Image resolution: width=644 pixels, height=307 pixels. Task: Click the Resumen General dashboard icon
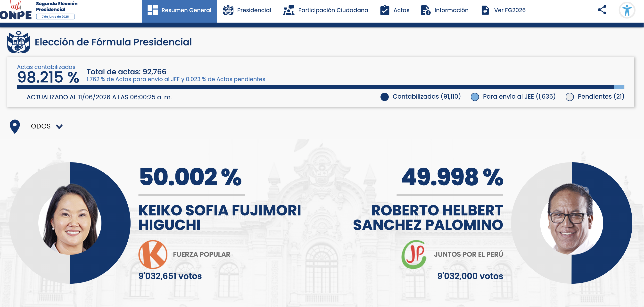tap(152, 10)
